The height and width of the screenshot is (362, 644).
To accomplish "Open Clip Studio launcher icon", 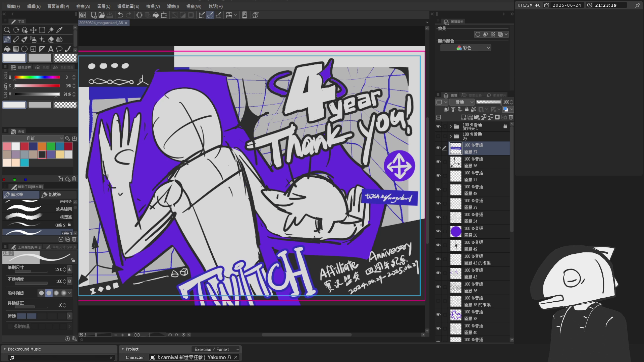I will 83,15.
